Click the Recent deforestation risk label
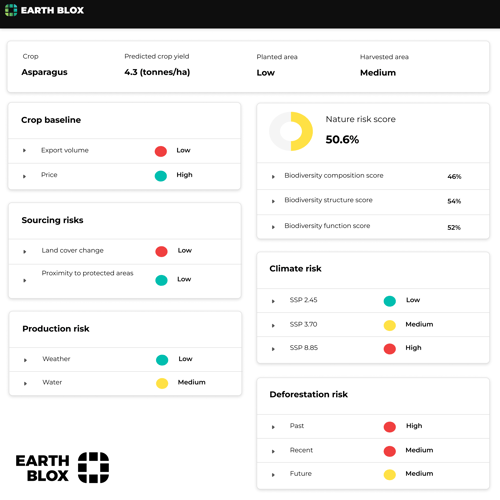This screenshot has height=500, width=500. [301, 450]
